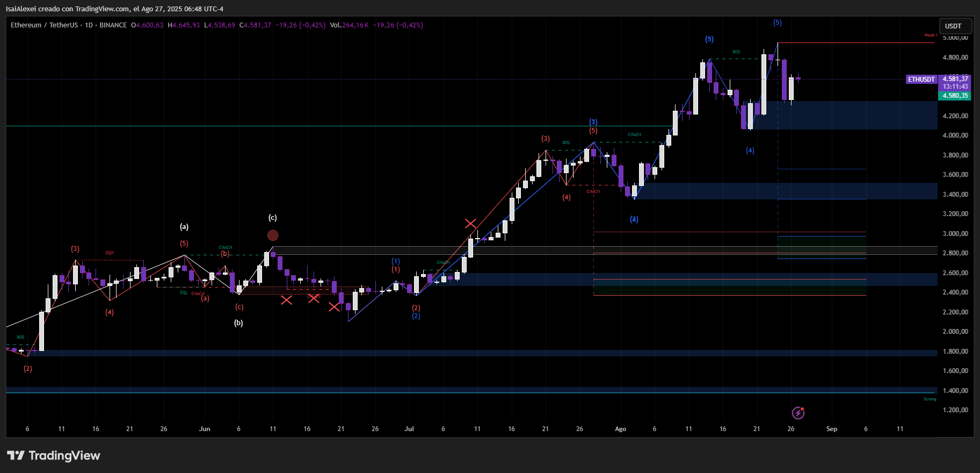
Task: Click the white (b) wave label
Action: pyautogui.click(x=238, y=323)
